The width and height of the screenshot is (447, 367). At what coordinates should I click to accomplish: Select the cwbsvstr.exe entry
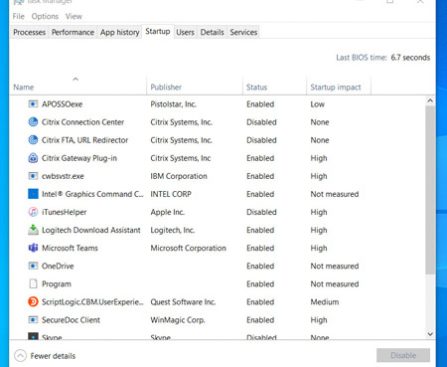coord(63,176)
